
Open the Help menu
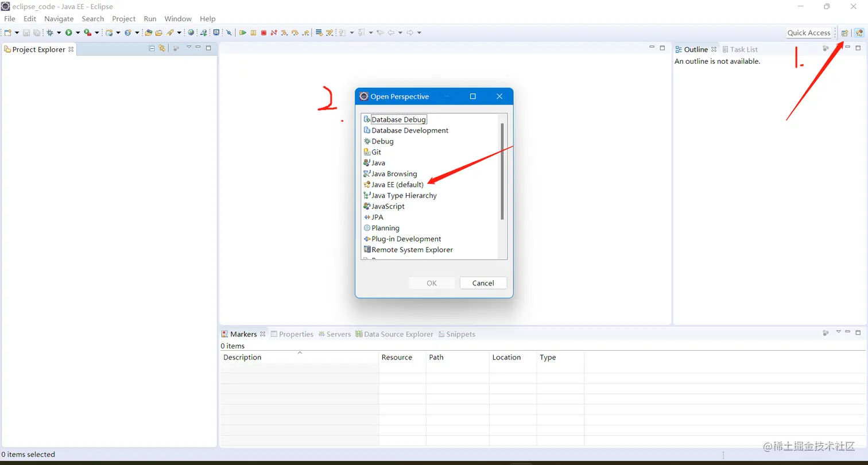[208, 19]
